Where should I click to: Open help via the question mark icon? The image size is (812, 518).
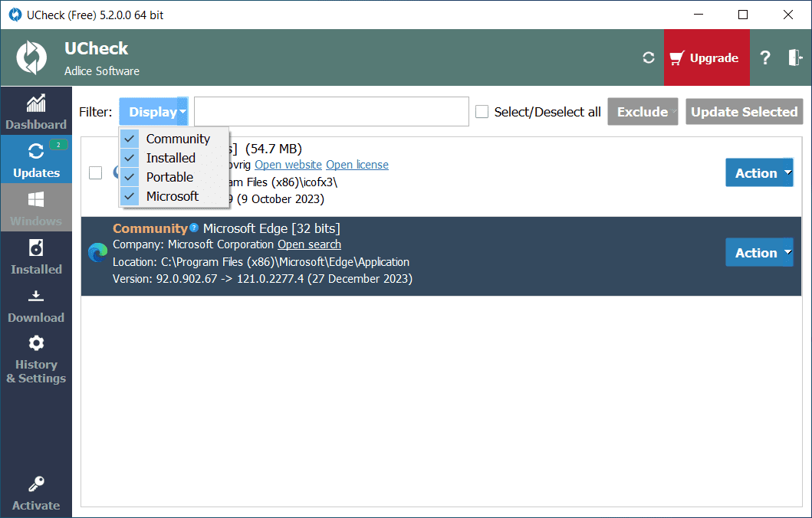(765, 57)
